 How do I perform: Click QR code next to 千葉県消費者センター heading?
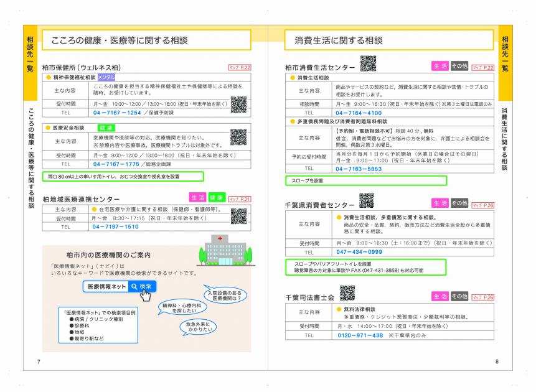(366, 200)
